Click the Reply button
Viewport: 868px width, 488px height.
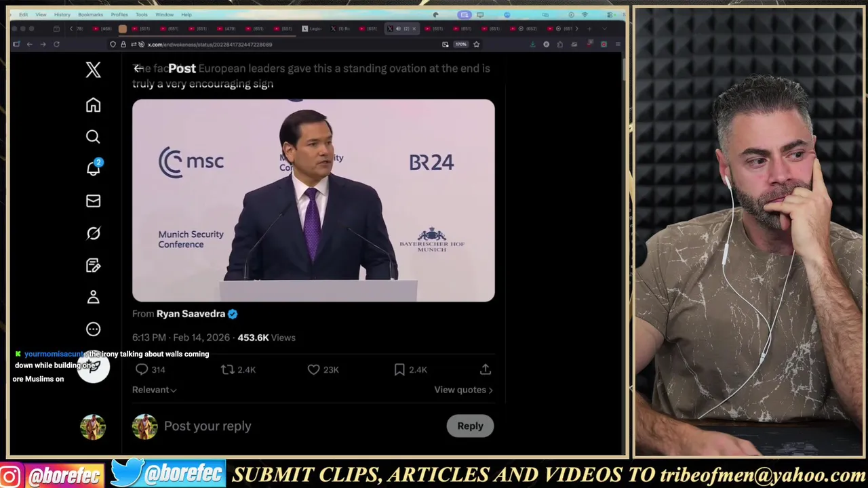click(470, 426)
